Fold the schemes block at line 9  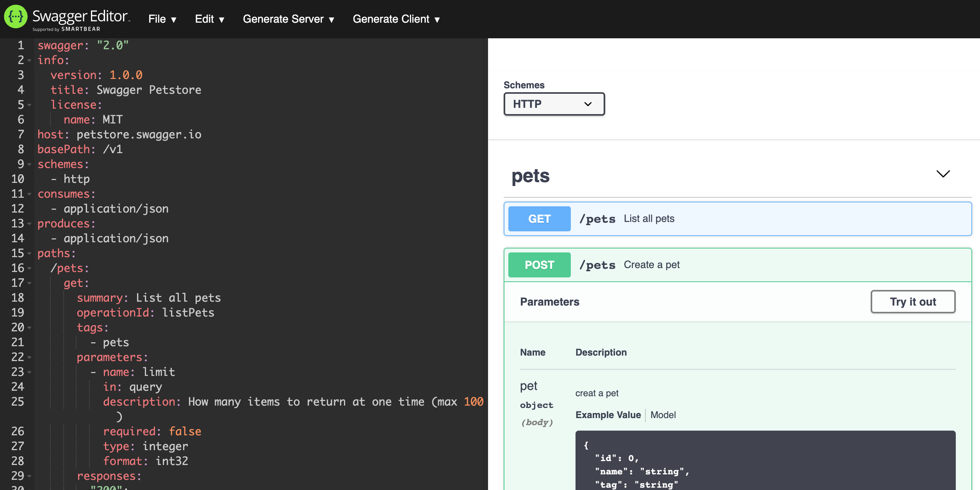(29, 165)
